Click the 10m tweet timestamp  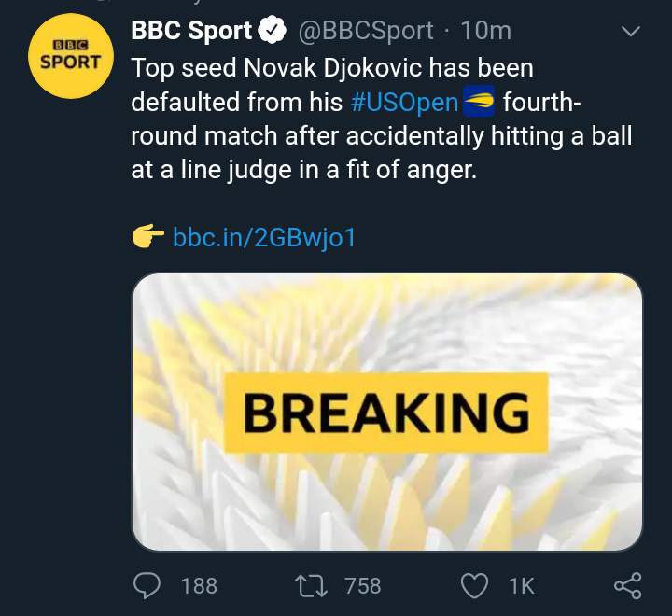486,31
